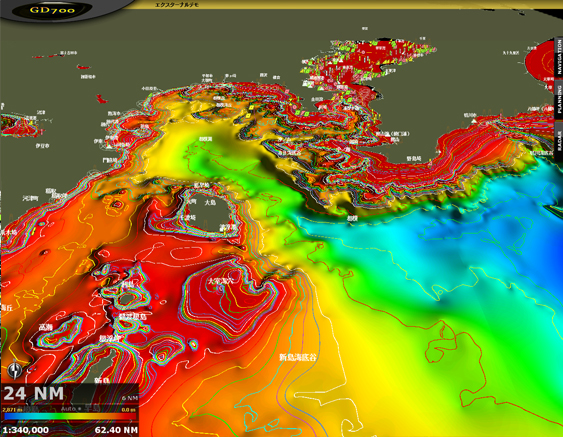Click the 大室海穴 seafloor feature label
This screenshot has width=563, height=437.
pos(221,281)
